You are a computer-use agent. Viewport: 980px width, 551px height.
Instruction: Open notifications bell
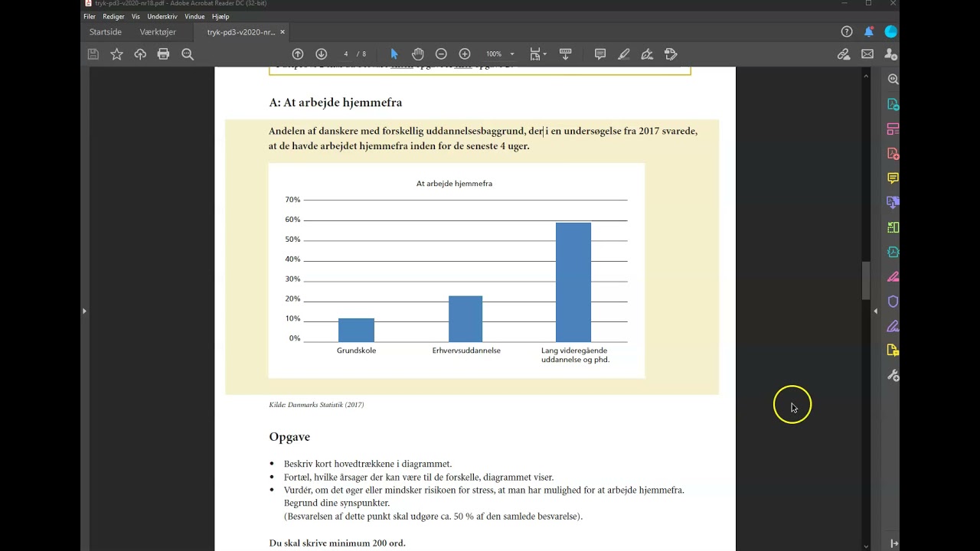point(869,32)
